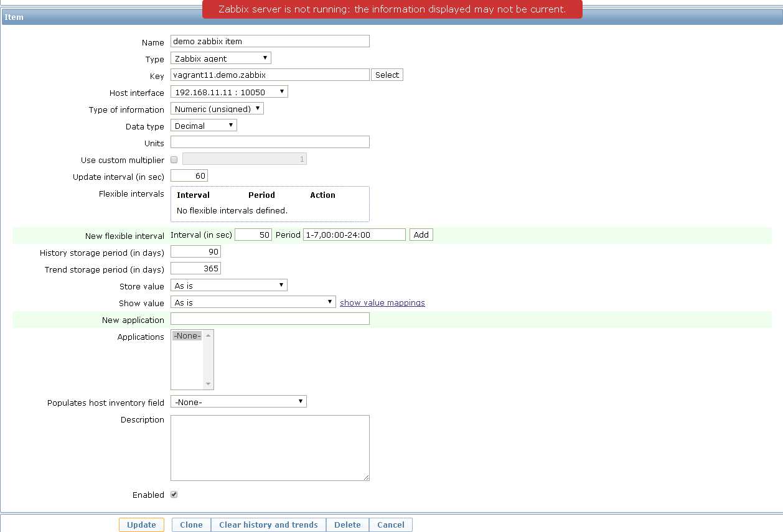Image resolution: width=783 pixels, height=532 pixels.
Task: Click the Add flexible interval button
Action: [421, 235]
